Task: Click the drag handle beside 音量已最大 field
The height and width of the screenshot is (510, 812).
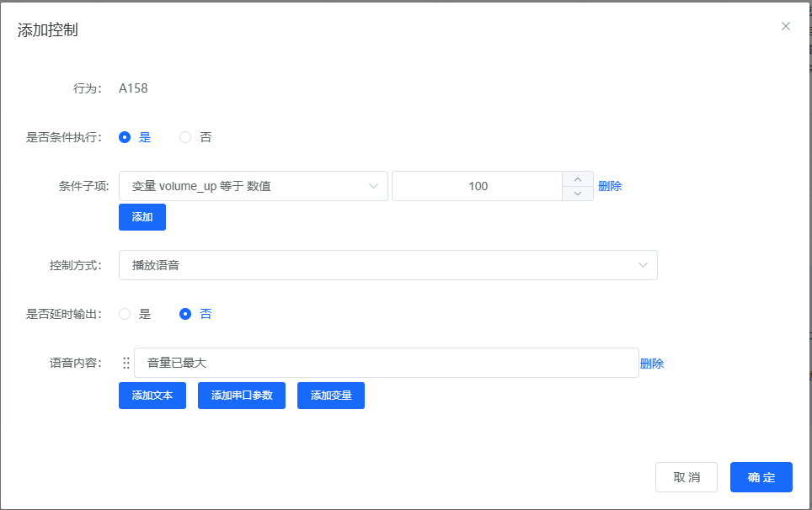Action: (x=126, y=362)
